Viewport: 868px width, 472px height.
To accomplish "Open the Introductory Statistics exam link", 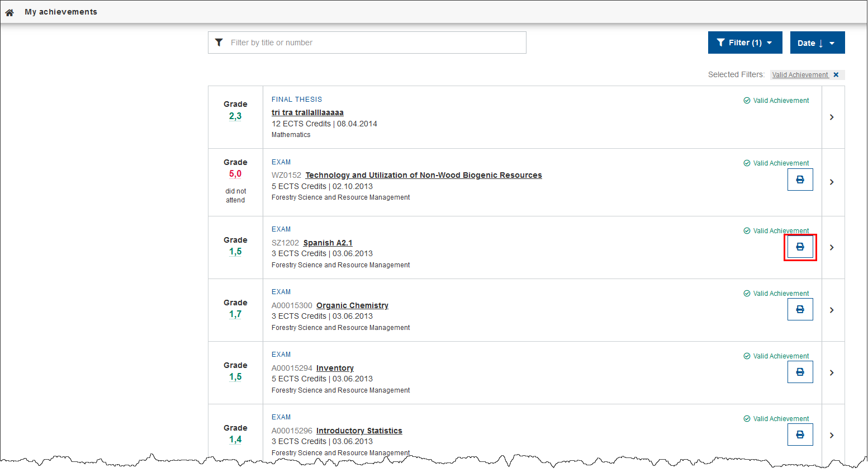I will point(359,431).
